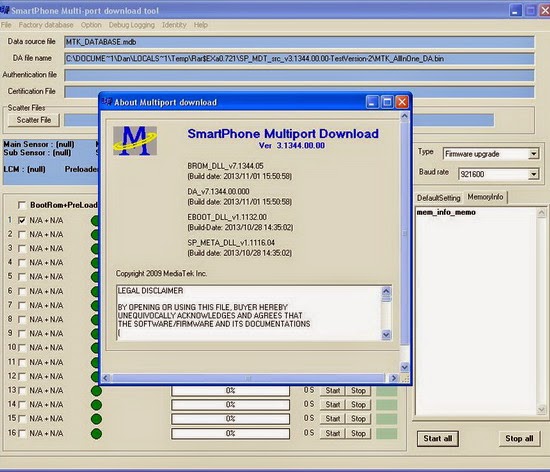Open the Baud rate 921600 dropdown
Screen dimensions: 550x472
pos(534,174)
